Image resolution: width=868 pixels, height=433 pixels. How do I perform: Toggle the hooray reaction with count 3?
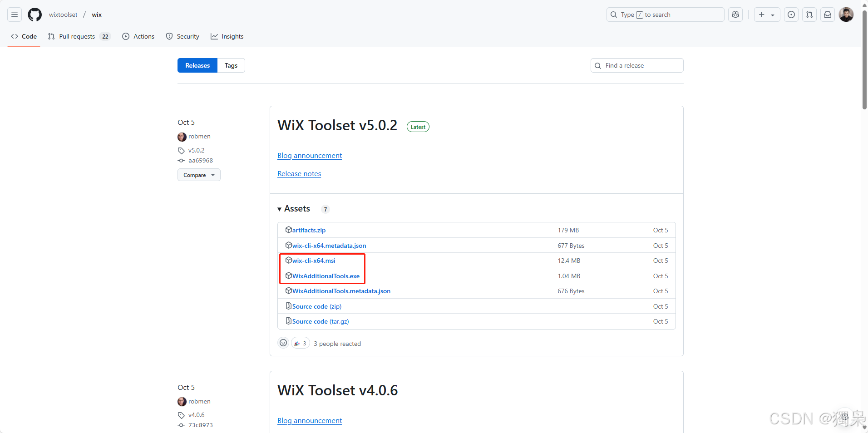coord(301,343)
